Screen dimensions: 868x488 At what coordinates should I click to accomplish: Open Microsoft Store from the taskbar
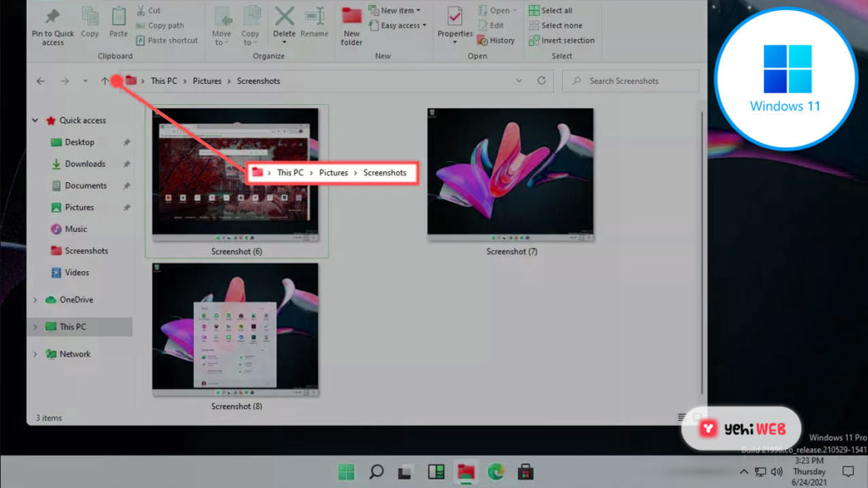(525, 472)
